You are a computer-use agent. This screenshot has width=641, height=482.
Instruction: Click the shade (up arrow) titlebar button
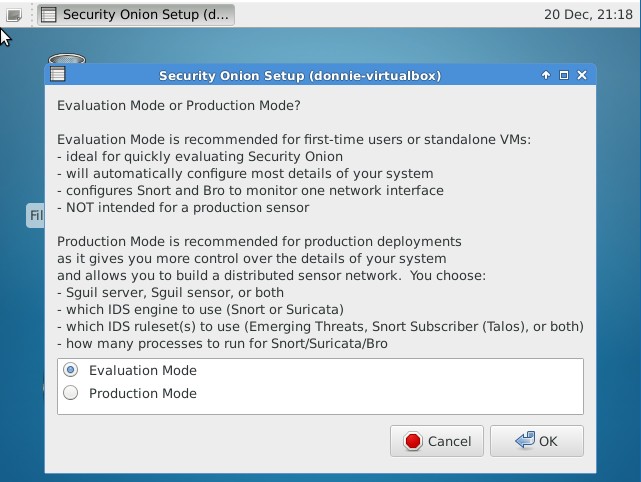tap(546, 75)
